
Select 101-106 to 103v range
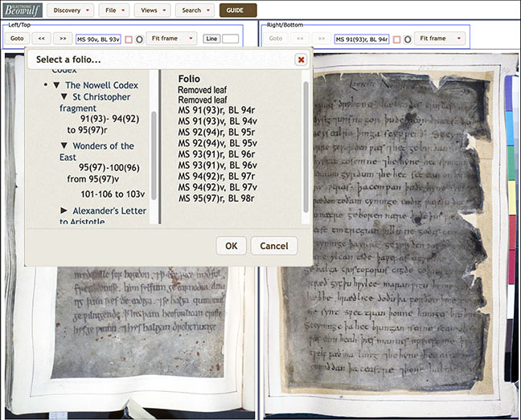pyautogui.click(x=113, y=194)
